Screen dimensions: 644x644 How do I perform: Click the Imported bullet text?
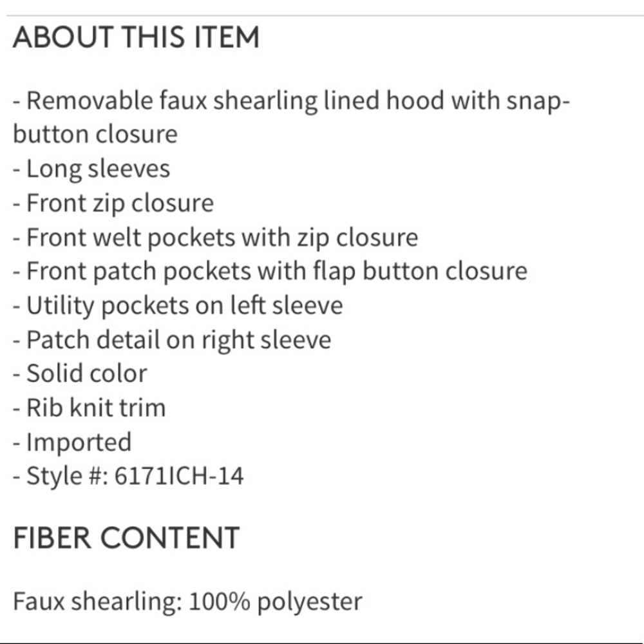(x=79, y=442)
